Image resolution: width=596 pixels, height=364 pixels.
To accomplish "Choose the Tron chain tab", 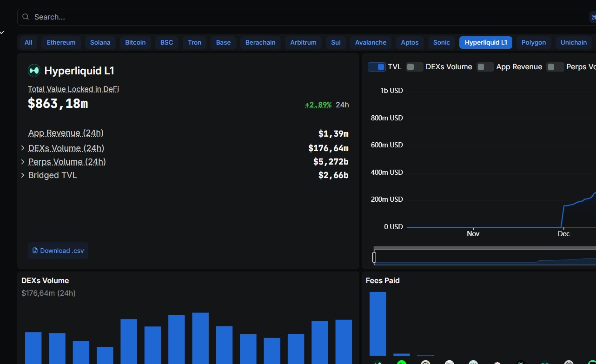I will point(195,42).
